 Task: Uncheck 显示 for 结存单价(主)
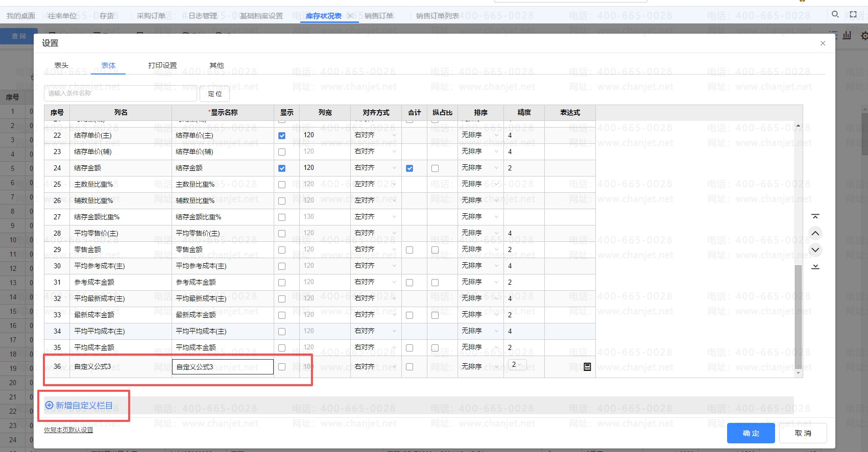tap(282, 136)
